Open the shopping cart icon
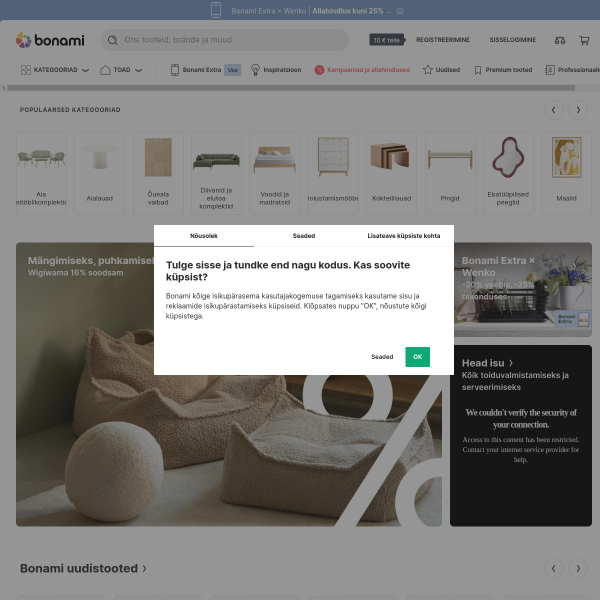Screen dimensions: 600x600 pyautogui.click(x=584, y=40)
